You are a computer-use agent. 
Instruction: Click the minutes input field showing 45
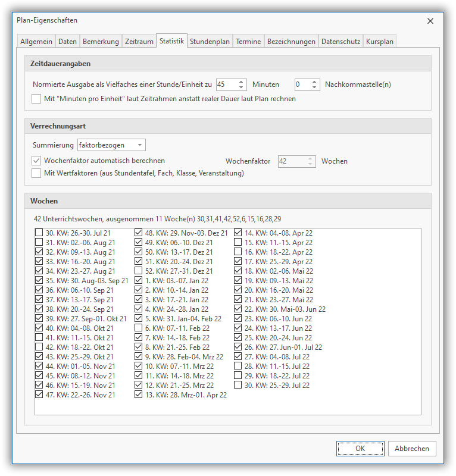click(226, 84)
